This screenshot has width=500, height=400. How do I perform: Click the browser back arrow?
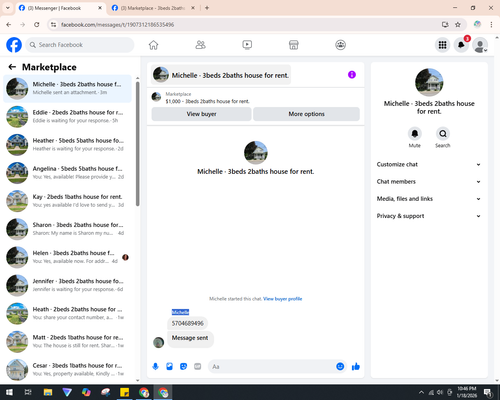9,25
